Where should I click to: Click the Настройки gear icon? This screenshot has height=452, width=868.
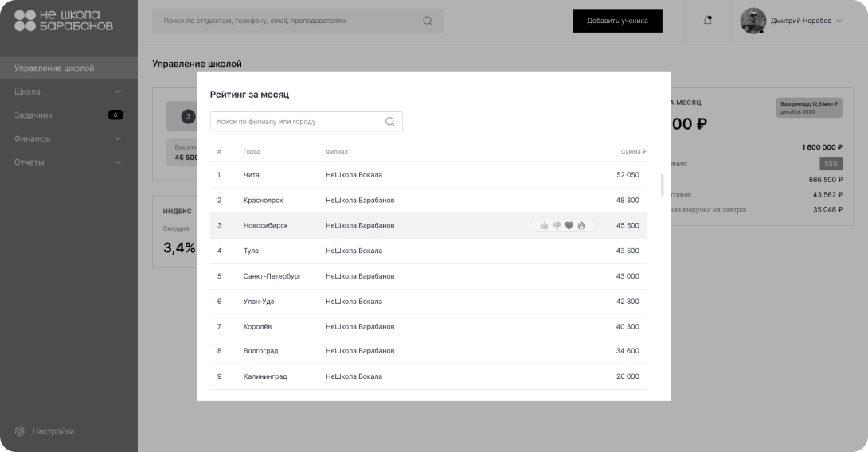21,431
